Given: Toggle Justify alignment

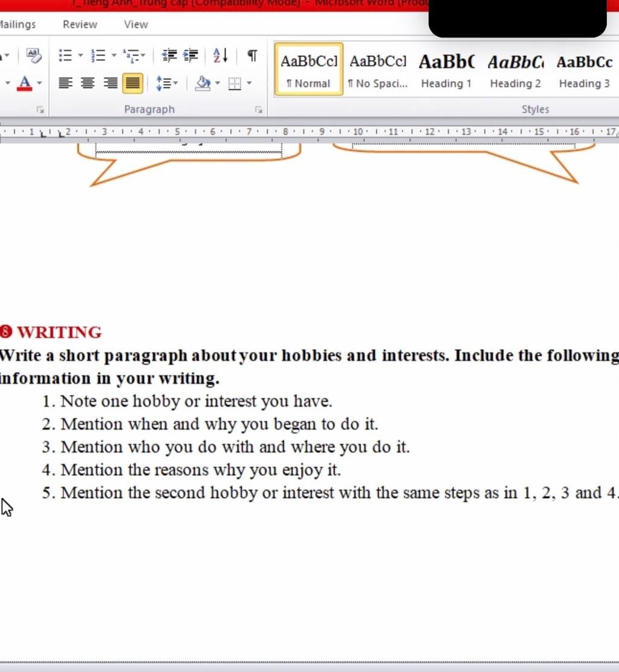Looking at the screenshot, I should [133, 83].
